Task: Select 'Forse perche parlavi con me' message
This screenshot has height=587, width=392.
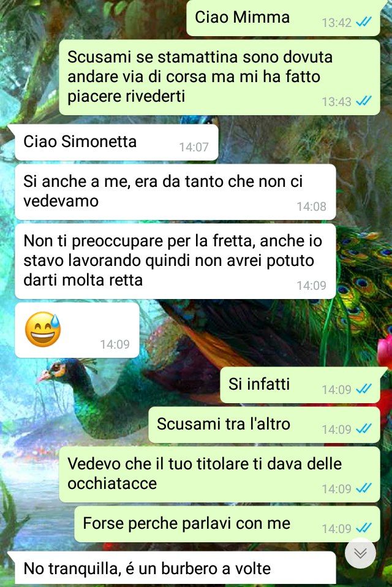Action: 227,524
